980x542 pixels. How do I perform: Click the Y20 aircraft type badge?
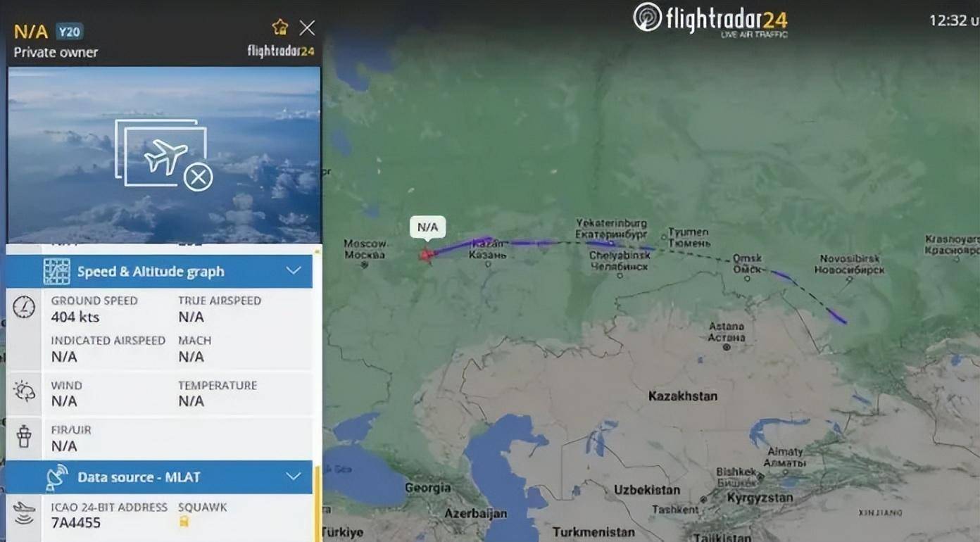click(70, 31)
